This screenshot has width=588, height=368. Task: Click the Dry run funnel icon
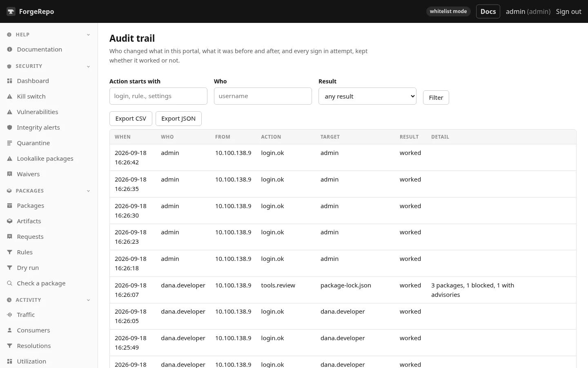[9, 268]
